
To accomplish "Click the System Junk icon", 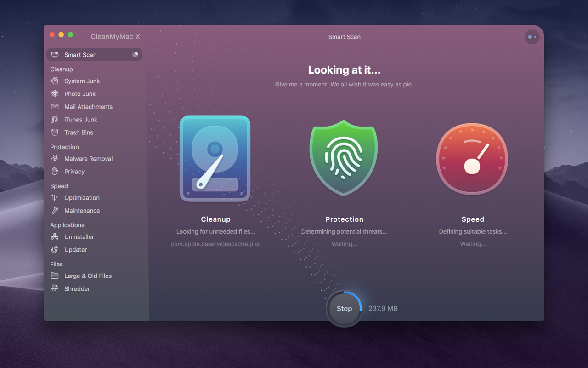I will pos(55,80).
